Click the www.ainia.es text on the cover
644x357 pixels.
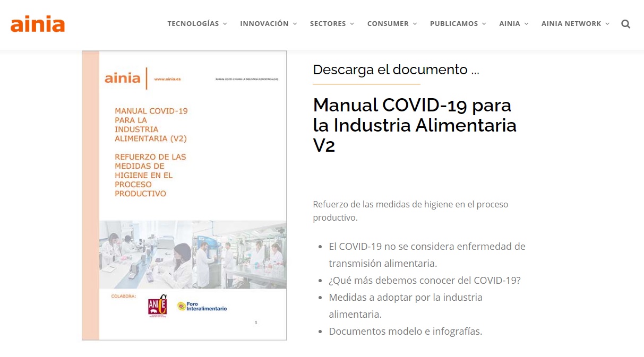click(169, 80)
